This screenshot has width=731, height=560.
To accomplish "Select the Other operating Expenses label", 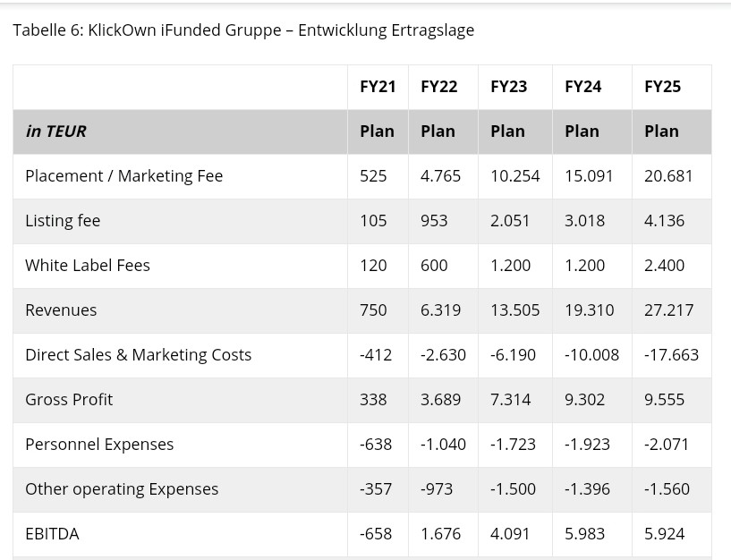I will (x=122, y=489).
